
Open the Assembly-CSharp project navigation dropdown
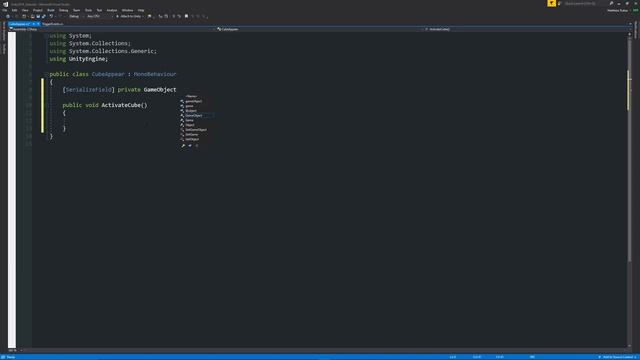pyautogui.click(x=112, y=29)
